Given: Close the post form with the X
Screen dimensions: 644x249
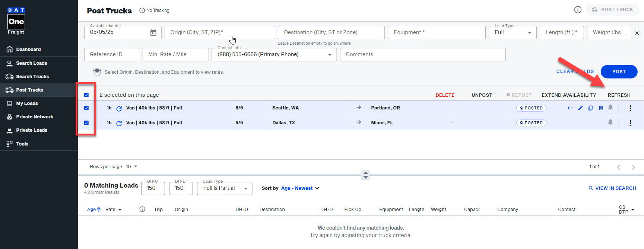Looking at the screenshot, I should 637,33.
